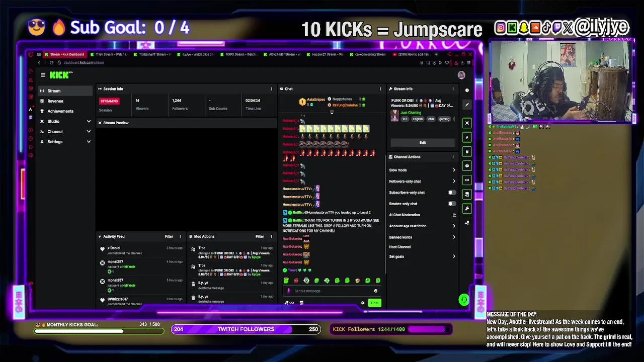Switch to the MXPX Stream tab

238,54
